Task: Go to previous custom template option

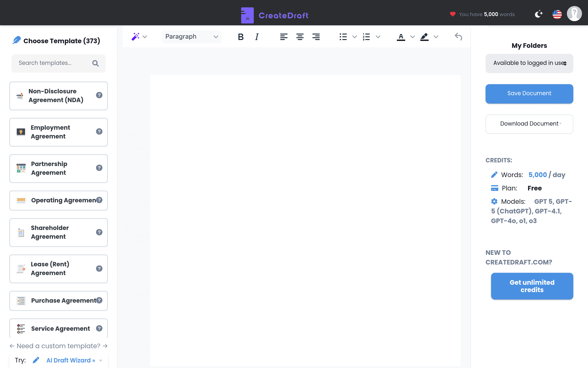Action: (x=12, y=346)
